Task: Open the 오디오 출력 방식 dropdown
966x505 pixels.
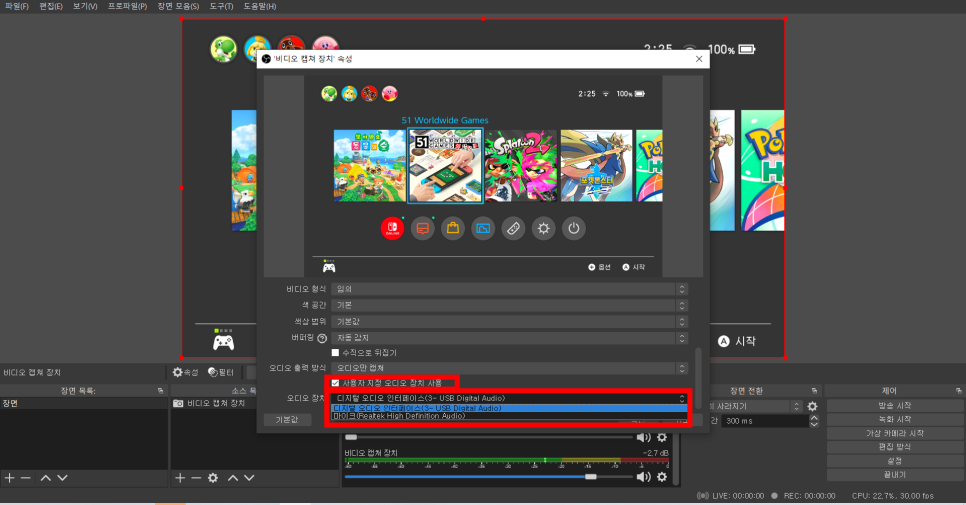Action: coord(509,368)
